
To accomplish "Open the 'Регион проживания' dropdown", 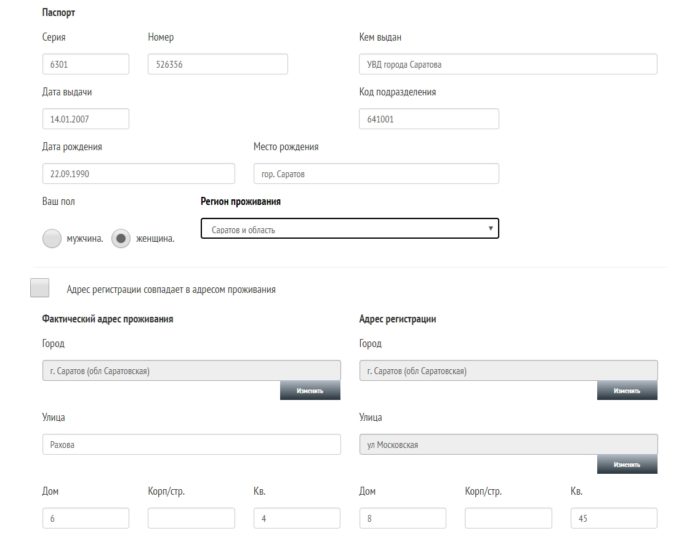I will [349, 229].
